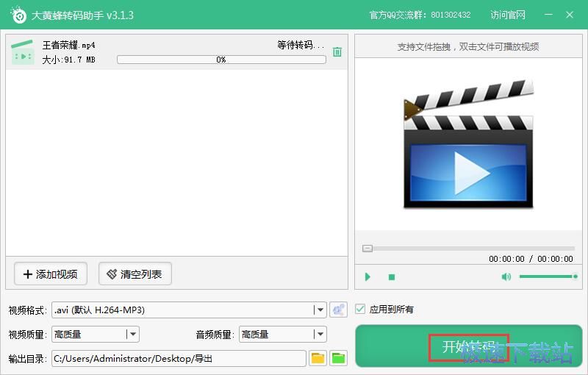Click the 等待转码 status text
Viewport: 588px width, 375px height.
(301, 46)
